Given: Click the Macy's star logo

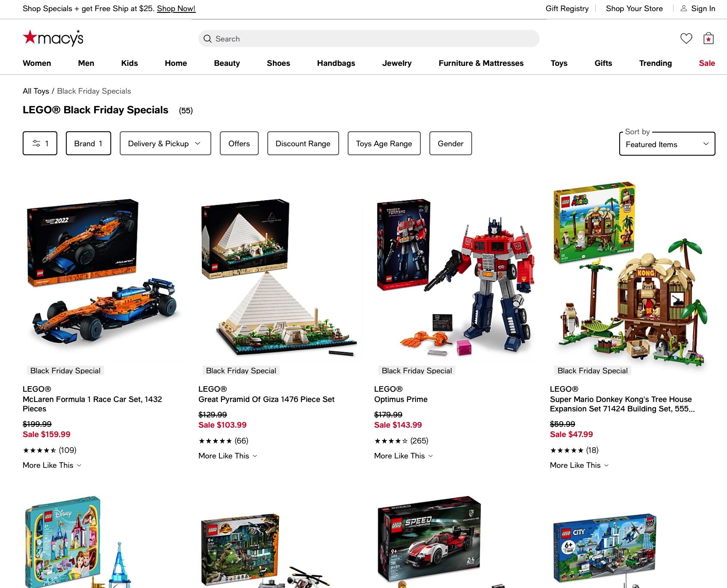Looking at the screenshot, I should coord(53,38).
